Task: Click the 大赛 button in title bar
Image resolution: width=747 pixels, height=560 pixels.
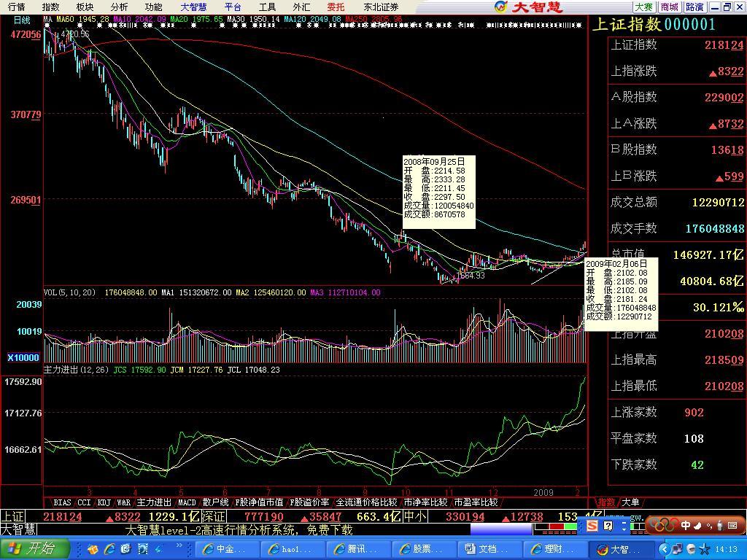Action: (x=644, y=7)
